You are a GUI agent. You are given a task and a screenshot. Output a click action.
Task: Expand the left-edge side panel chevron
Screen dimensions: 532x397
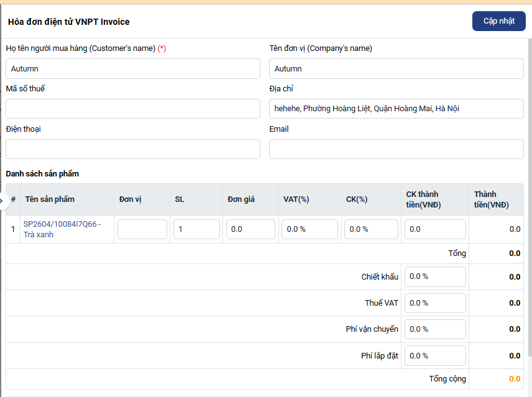[2, 200]
